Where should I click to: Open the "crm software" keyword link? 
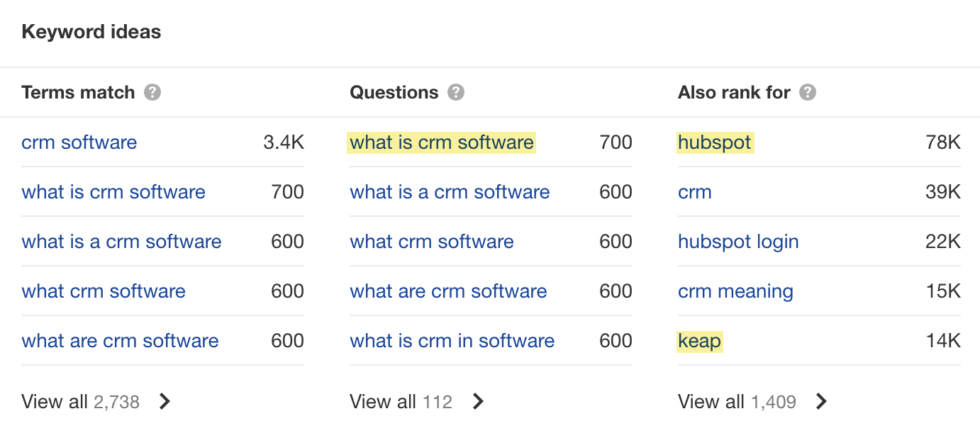(x=79, y=142)
